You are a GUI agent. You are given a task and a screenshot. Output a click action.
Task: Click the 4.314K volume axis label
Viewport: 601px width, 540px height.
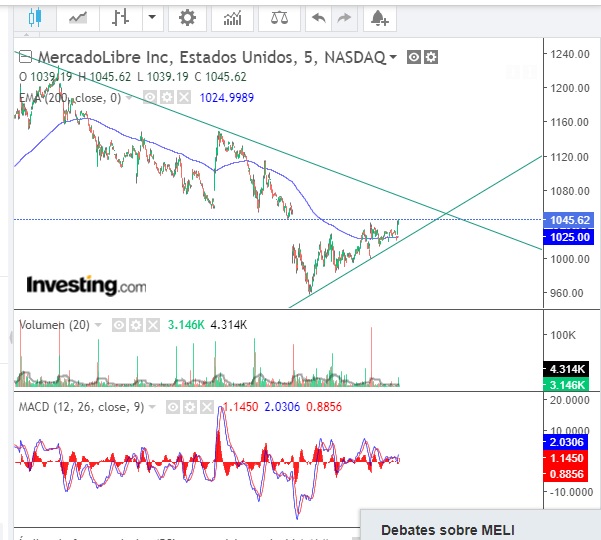click(x=567, y=369)
